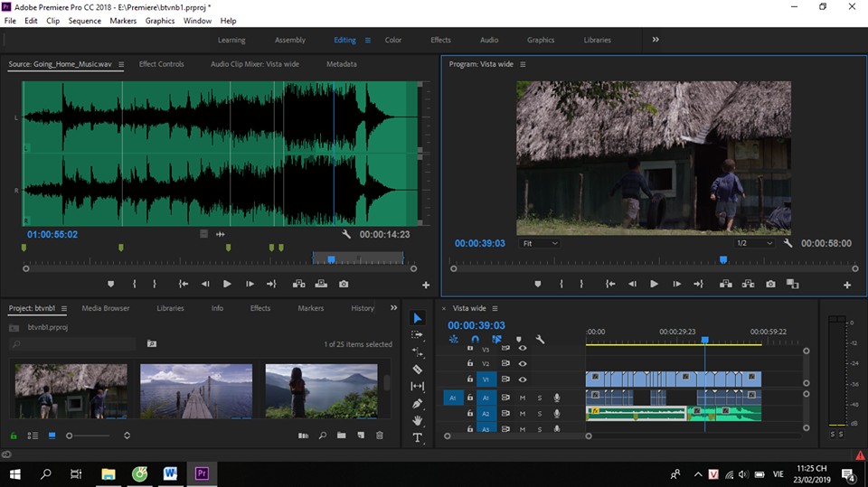This screenshot has height=487, width=868.
Task: Open 1/2 playback resolution dropdown
Action: pyautogui.click(x=754, y=243)
